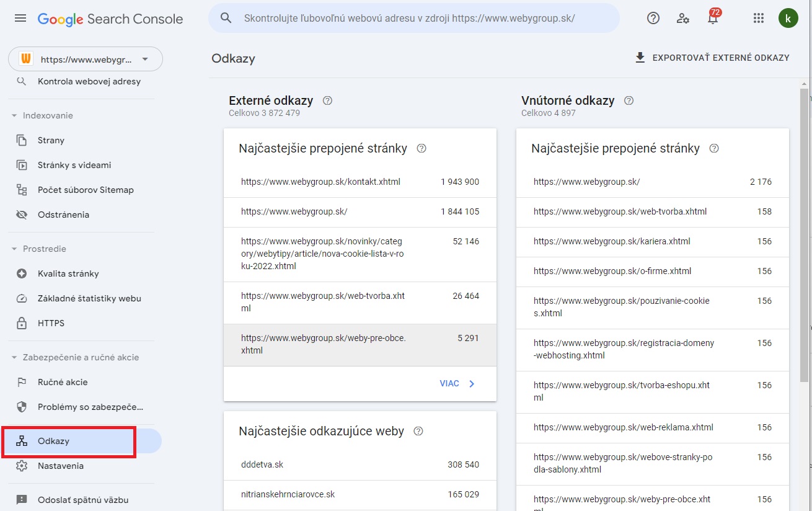Select Odkazy in the sidebar
The width and height of the screenshot is (812, 511).
pos(81,441)
